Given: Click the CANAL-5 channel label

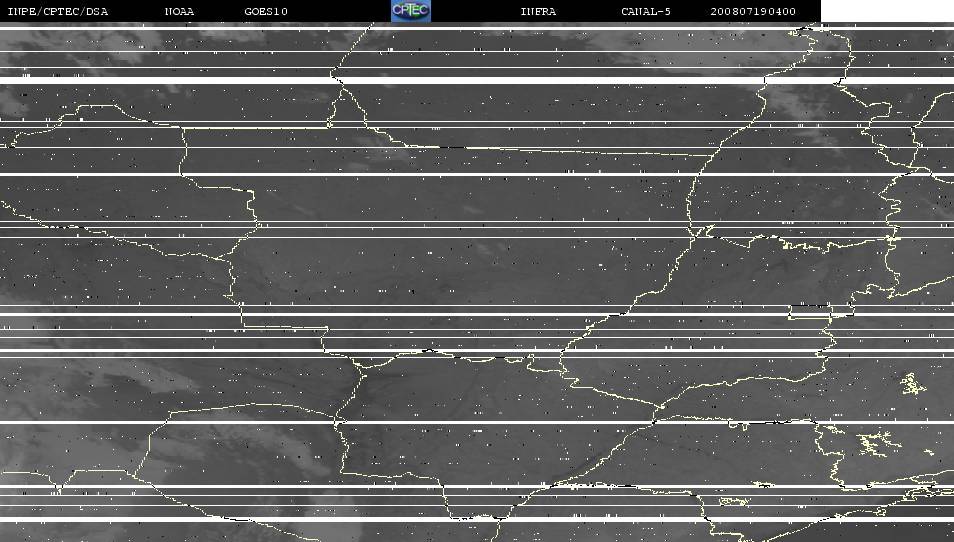Looking at the screenshot, I should coord(646,12).
